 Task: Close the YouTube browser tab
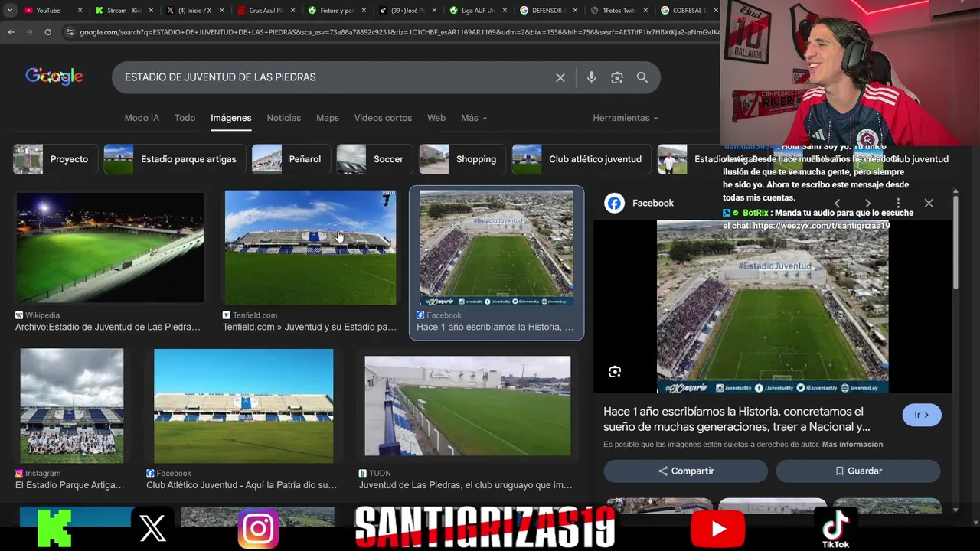click(x=80, y=11)
